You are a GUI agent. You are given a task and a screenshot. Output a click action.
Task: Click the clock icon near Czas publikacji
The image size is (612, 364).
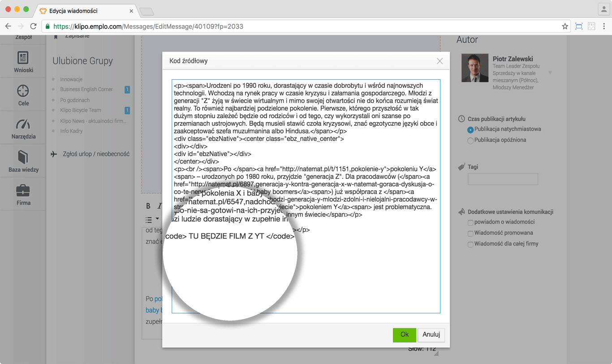461,119
